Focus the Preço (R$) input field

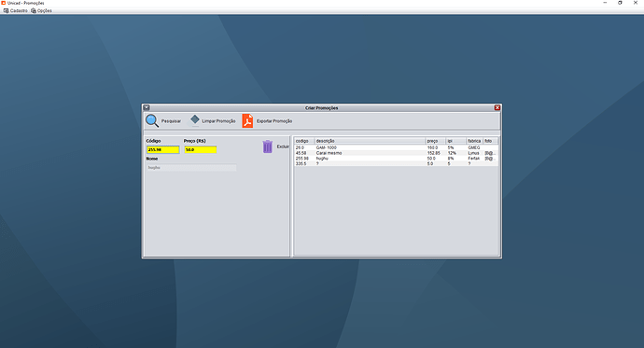point(201,150)
